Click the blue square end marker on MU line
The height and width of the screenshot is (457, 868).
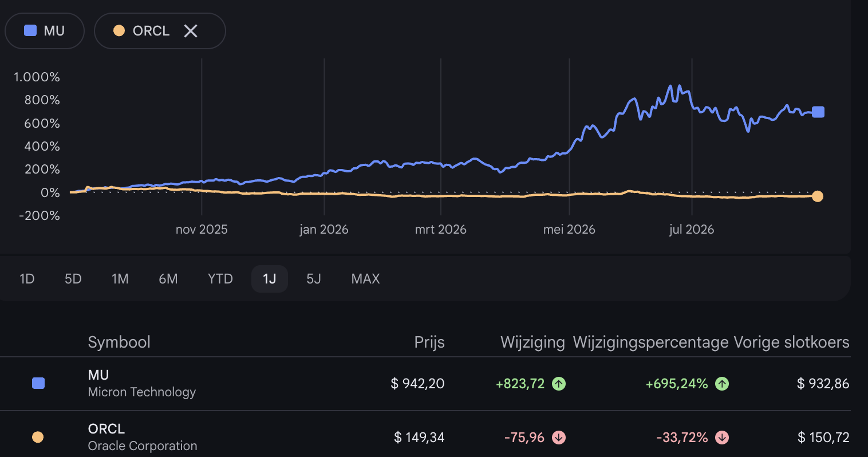[818, 112]
